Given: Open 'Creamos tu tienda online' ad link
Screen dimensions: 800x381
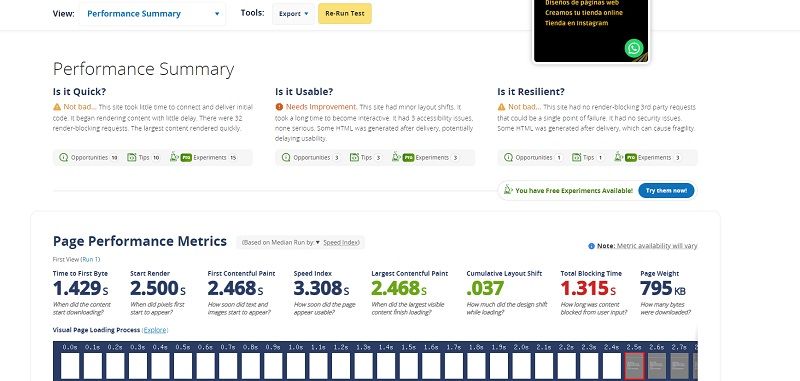Looking at the screenshot, I should pos(584,13).
